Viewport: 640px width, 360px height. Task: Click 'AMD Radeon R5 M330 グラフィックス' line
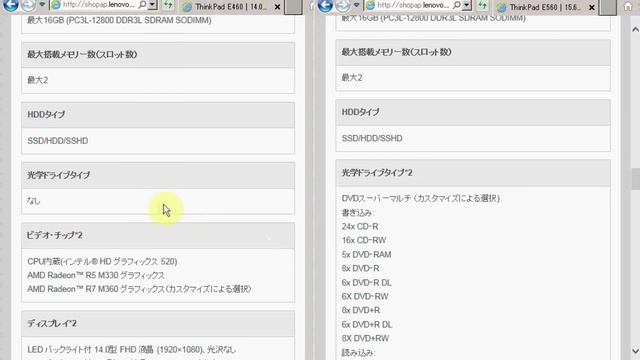96,276
